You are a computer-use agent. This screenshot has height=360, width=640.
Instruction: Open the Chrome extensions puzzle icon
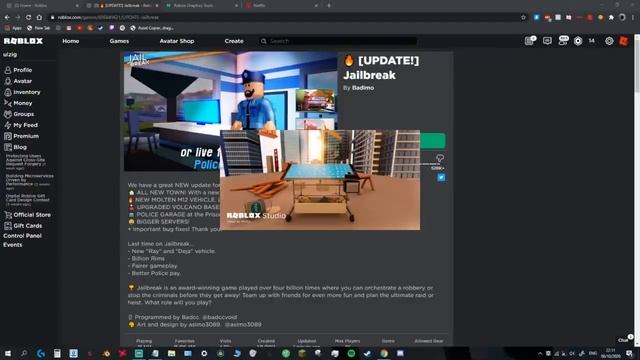tap(611, 18)
